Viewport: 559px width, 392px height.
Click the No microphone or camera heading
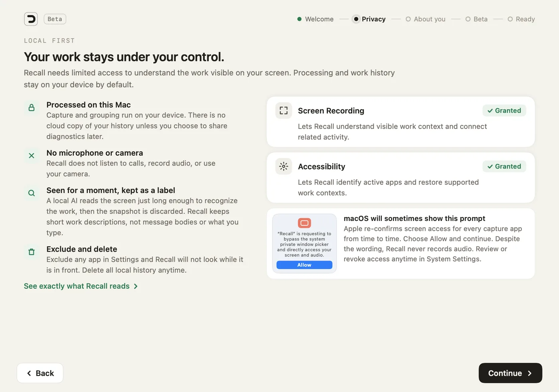point(95,153)
